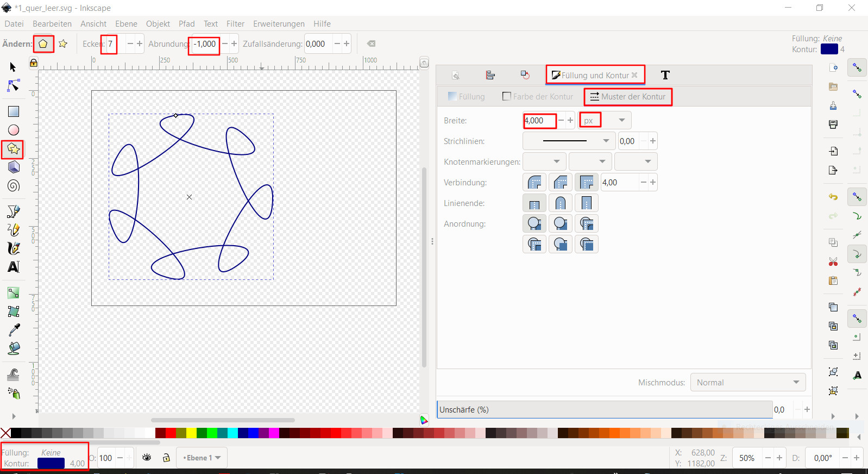This screenshot has height=474, width=868.
Task: Pick the freehand pencil tool
Action: (13, 230)
